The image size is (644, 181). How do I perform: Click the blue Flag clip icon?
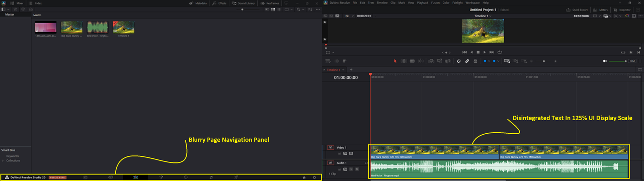click(x=485, y=61)
